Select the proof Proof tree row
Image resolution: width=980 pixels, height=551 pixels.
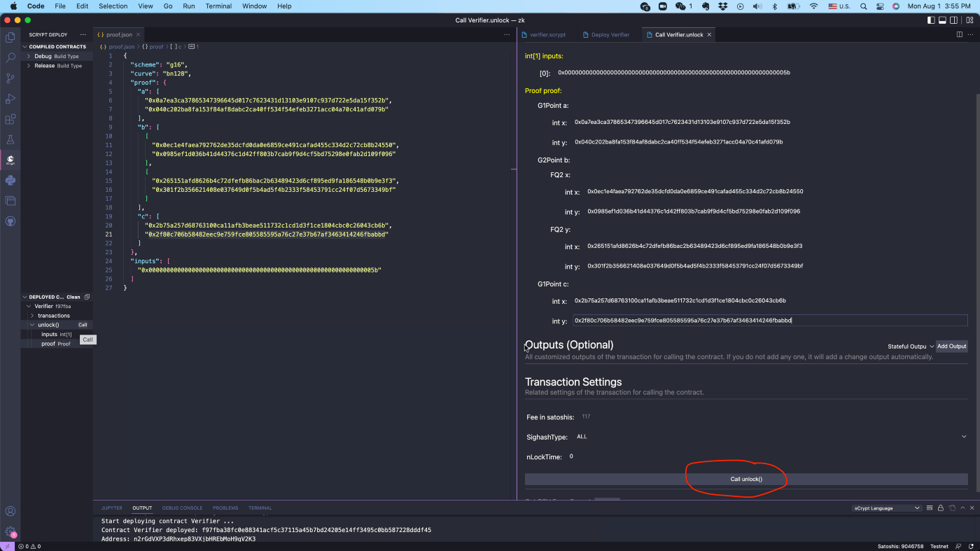tap(56, 344)
